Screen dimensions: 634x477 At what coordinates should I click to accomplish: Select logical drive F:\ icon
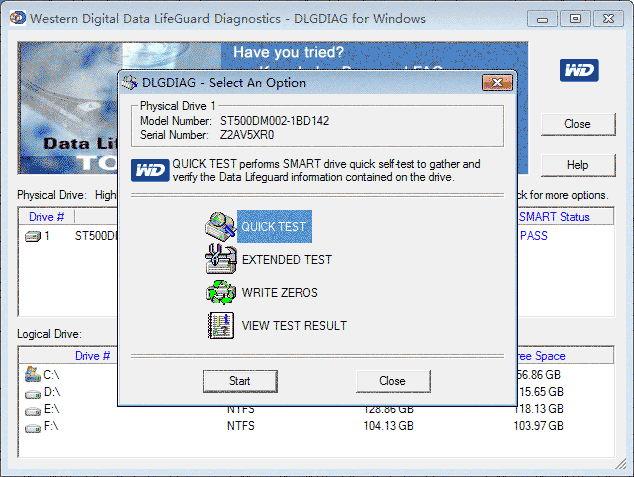tap(33, 428)
